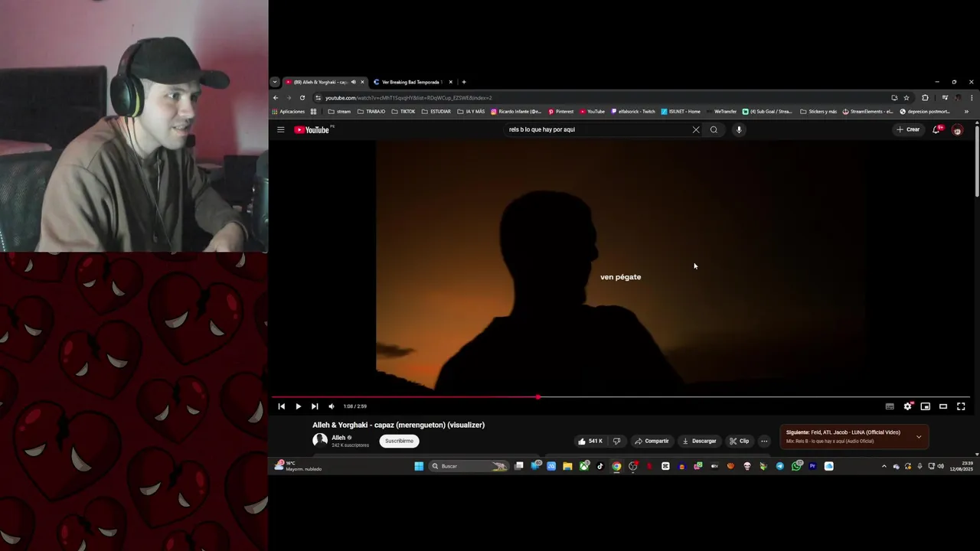Open the browser extensions puzzle icon
Screen dimensions: 980x551
click(x=925, y=98)
